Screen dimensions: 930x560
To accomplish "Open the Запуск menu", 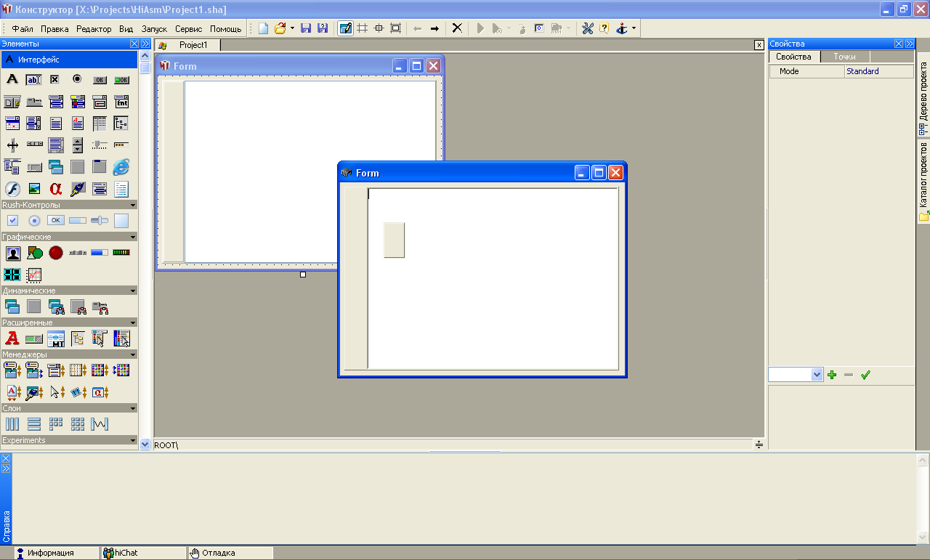I will [154, 29].
